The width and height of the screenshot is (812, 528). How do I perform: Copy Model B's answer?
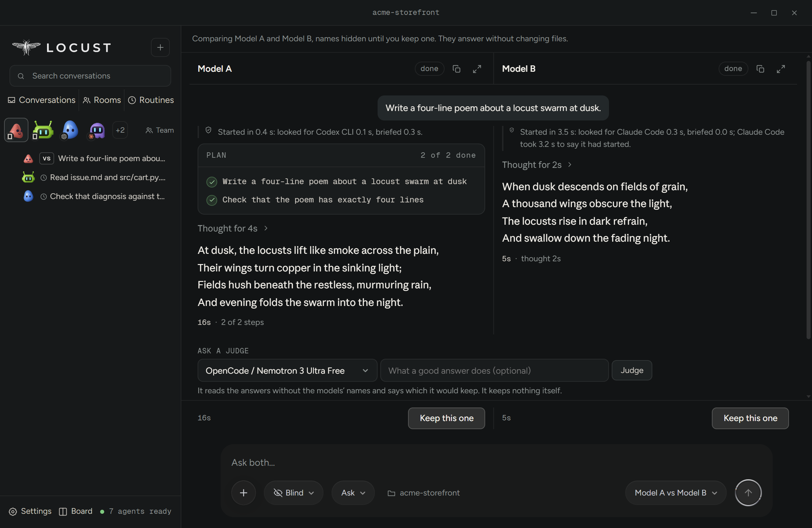point(760,69)
